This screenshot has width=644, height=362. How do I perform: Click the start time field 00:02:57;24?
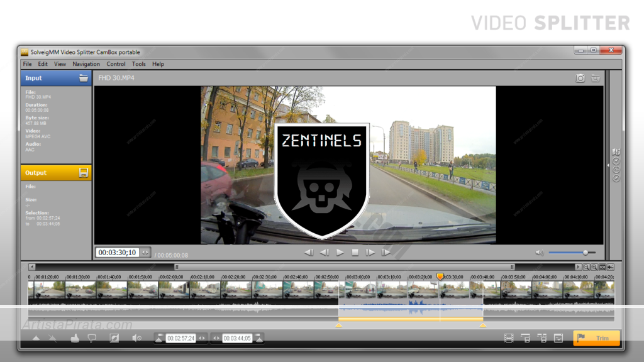pyautogui.click(x=180, y=338)
